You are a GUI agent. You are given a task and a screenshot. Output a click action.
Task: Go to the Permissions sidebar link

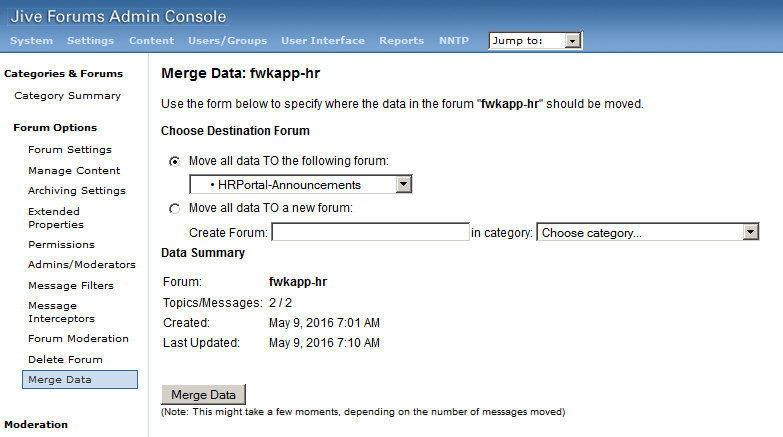click(61, 244)
